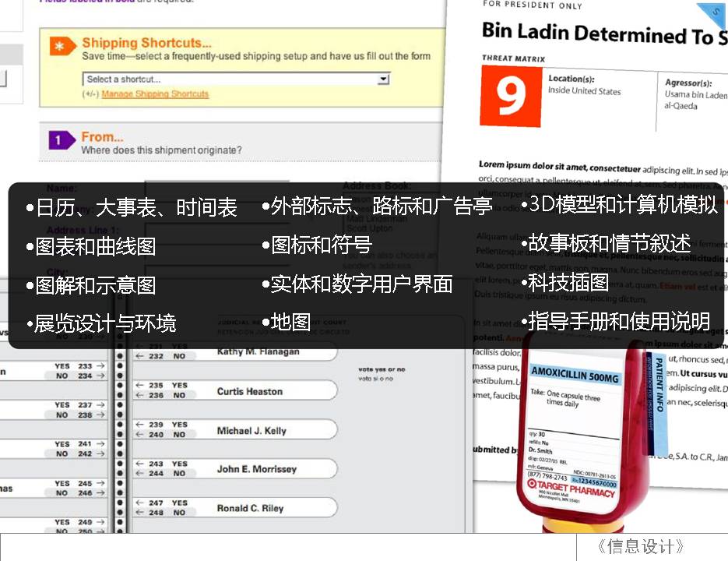Click the red threat matrix 9 box
Viewport: 728px width, 561px height.
click(x=510, y=96)
